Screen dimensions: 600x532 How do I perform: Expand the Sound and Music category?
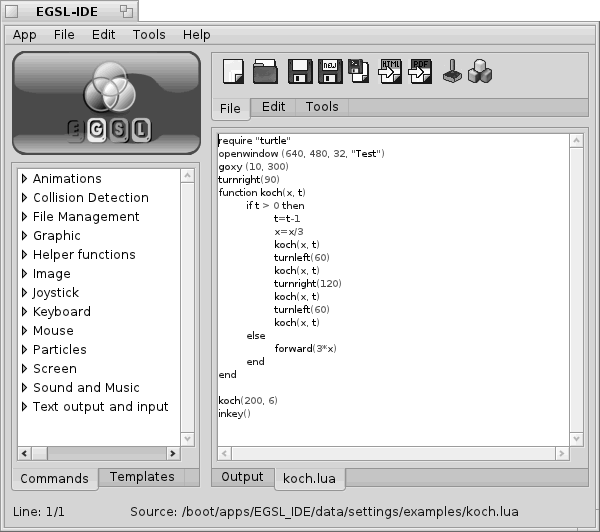point(25,388)
